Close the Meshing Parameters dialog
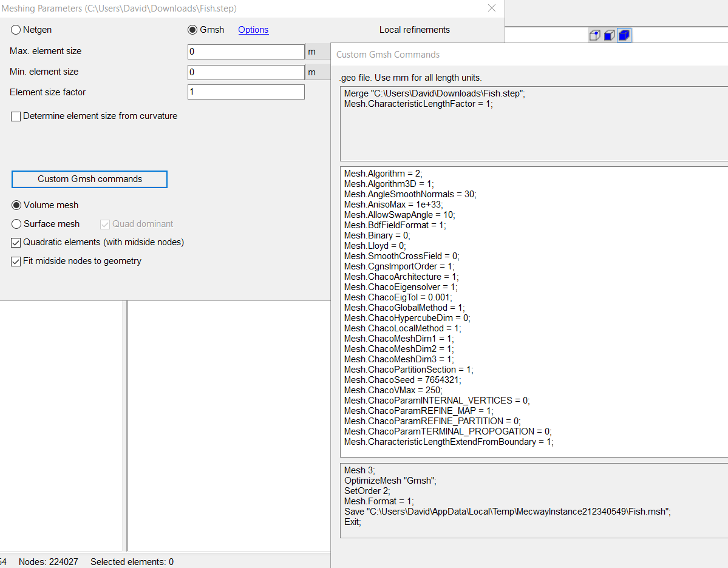Image resolution: width=728 pixels, height=568 pixels. [x=492, y=8]
